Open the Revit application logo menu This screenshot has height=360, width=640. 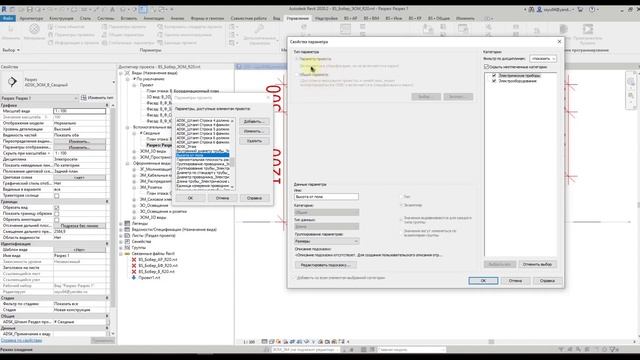click(x=4, y=9)
